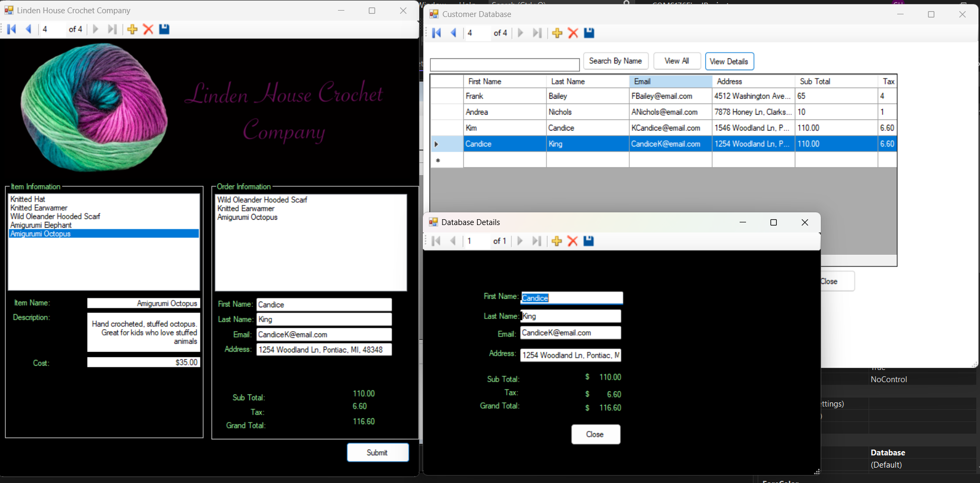Click save icon in Linden House toolbar
The width and height of the screenshot is (980, 483).
[x=164, y=29]
